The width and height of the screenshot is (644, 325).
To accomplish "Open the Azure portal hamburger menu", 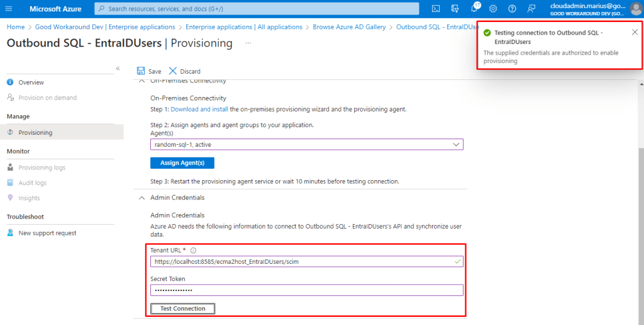I will (9, 9).
